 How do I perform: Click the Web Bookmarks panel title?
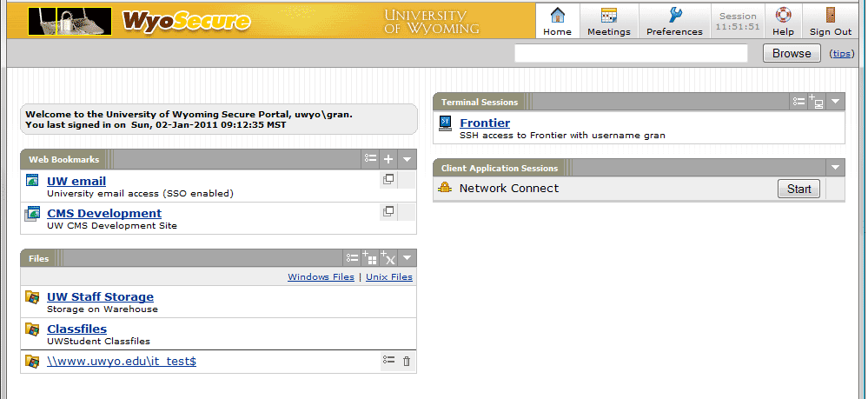click(x=64, y=160)
